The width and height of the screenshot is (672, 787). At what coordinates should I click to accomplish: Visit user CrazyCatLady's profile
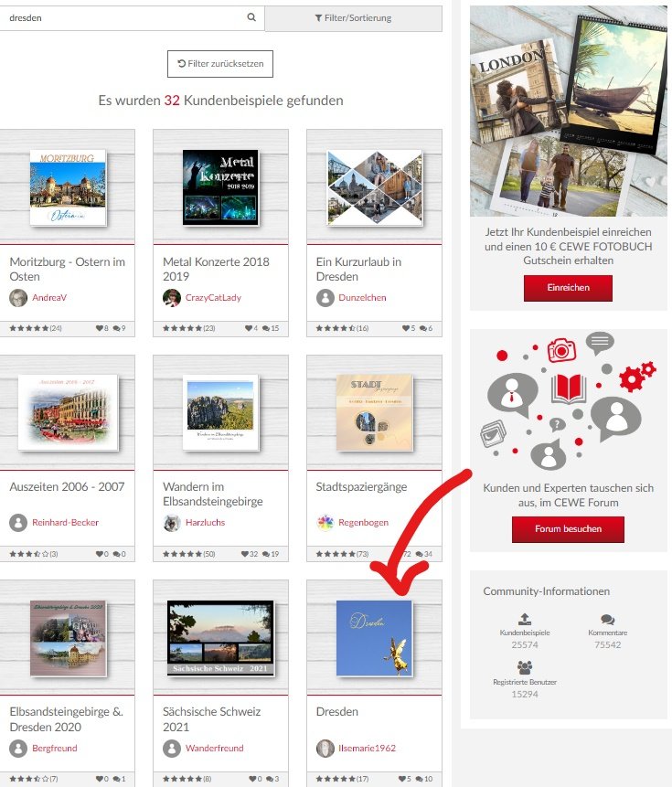click(213, 298)
